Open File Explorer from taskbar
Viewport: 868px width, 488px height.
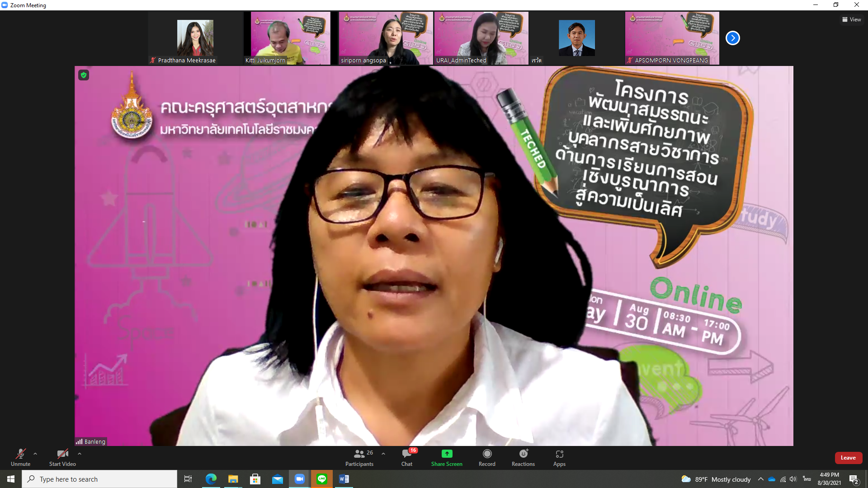[x=233, y=479]
